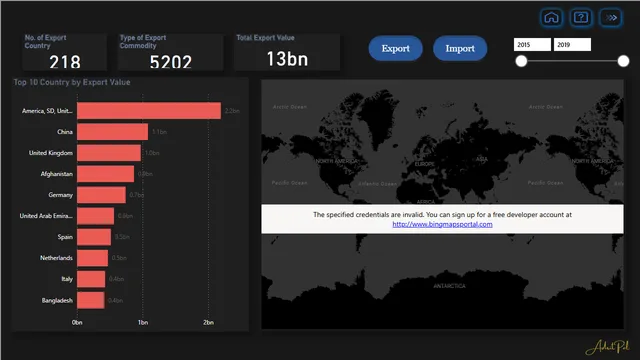Image resolution: width=640 pixels, height=360 pixels.
Task: Select the Spain bar
Action: (x=94, y=237)
